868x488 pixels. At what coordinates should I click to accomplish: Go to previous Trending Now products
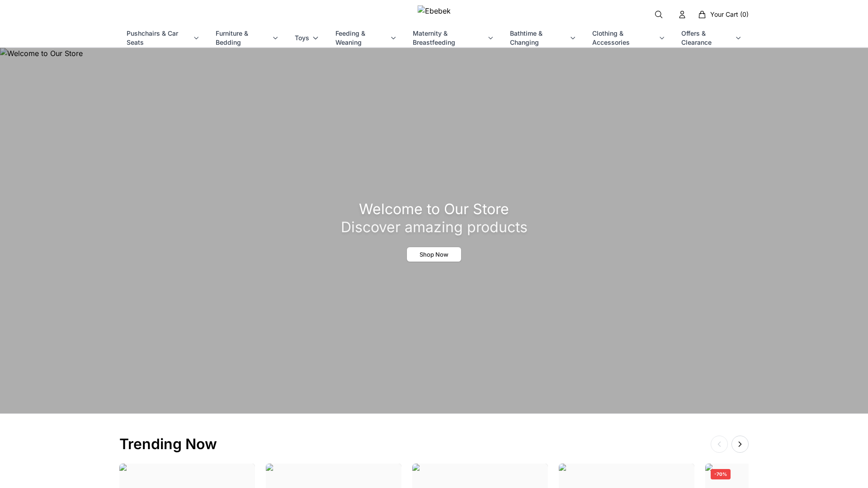(x=719, y=444)
